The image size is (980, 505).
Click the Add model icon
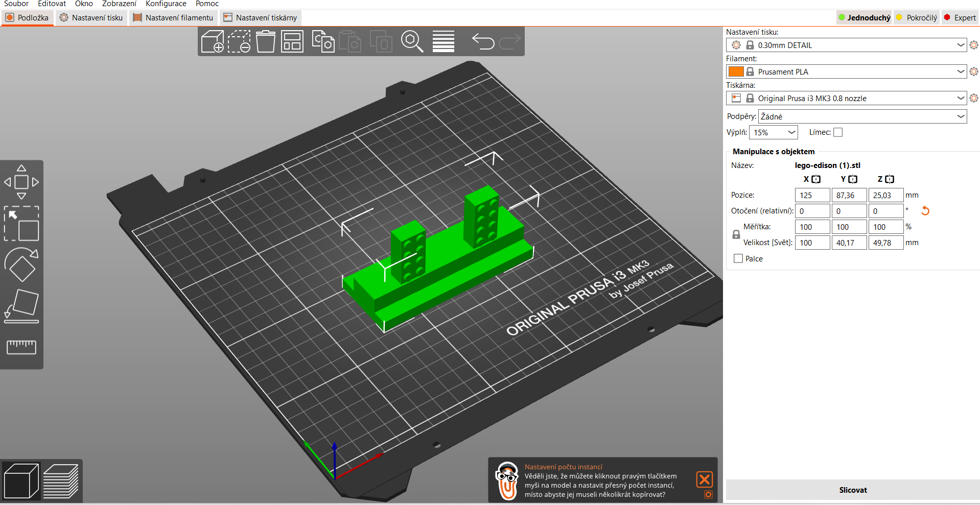point(213,41)
